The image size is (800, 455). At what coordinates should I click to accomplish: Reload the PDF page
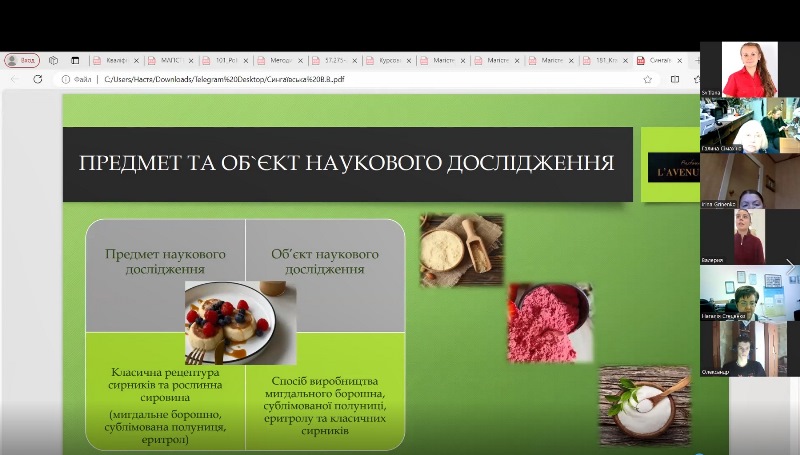[x=38, y=80]
